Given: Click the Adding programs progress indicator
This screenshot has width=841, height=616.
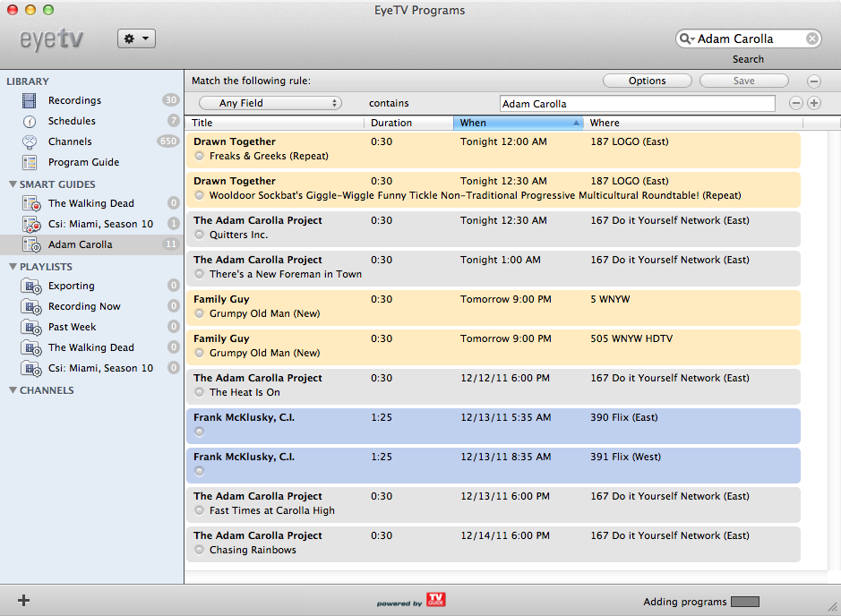Looking at the screenshot, I should point(744,602).
